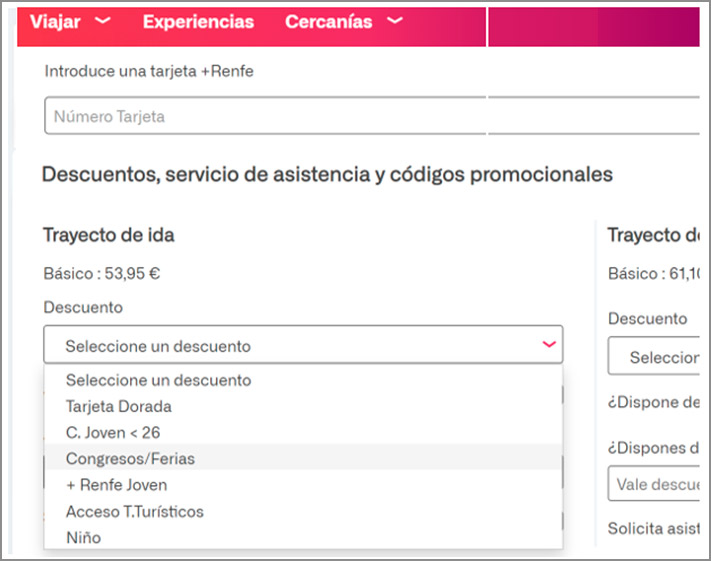Open the Cercanías menu

[x=328, y=21]
